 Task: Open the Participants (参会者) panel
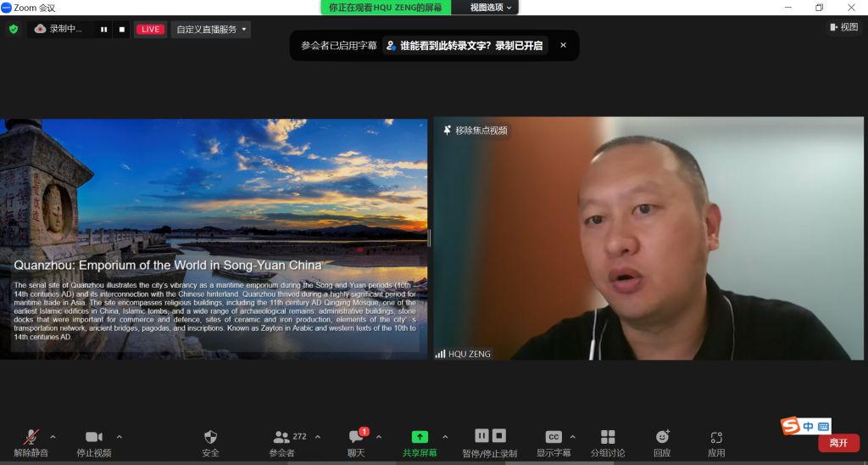[x=281, y=438]
